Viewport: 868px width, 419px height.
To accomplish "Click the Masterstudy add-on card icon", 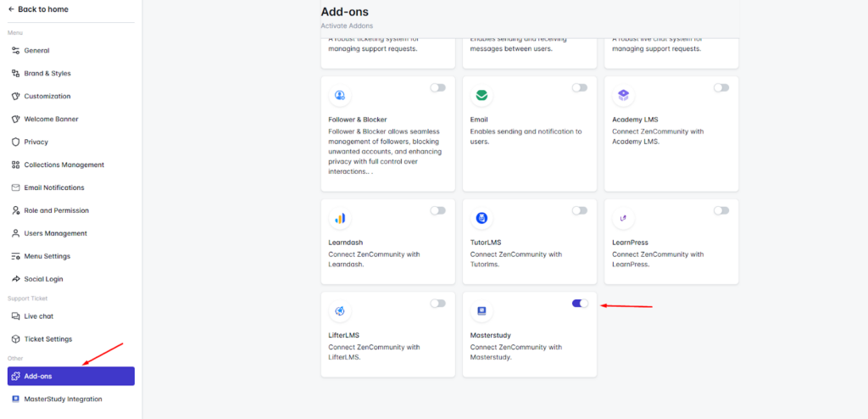I will 481,311.
